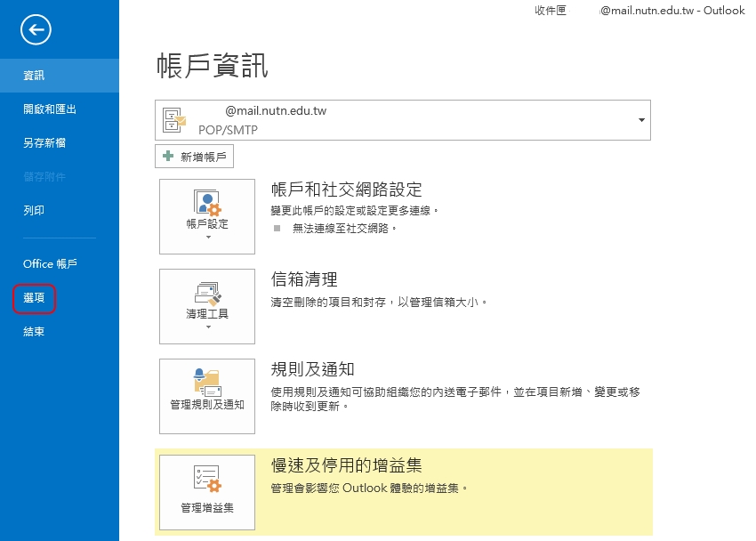Click the green plus add-account icon
This screenshot has height=541, width=756.
168,157
